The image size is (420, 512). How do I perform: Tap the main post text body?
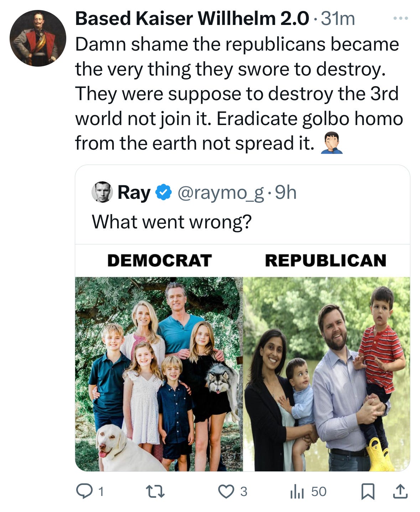pyautogui.click(x=239, y=94)
